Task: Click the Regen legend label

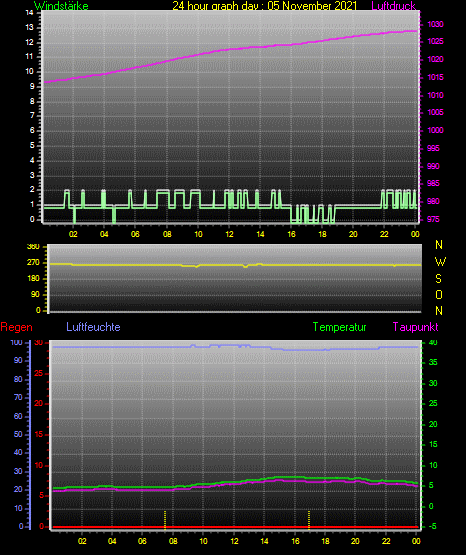Action: point(16,327)
